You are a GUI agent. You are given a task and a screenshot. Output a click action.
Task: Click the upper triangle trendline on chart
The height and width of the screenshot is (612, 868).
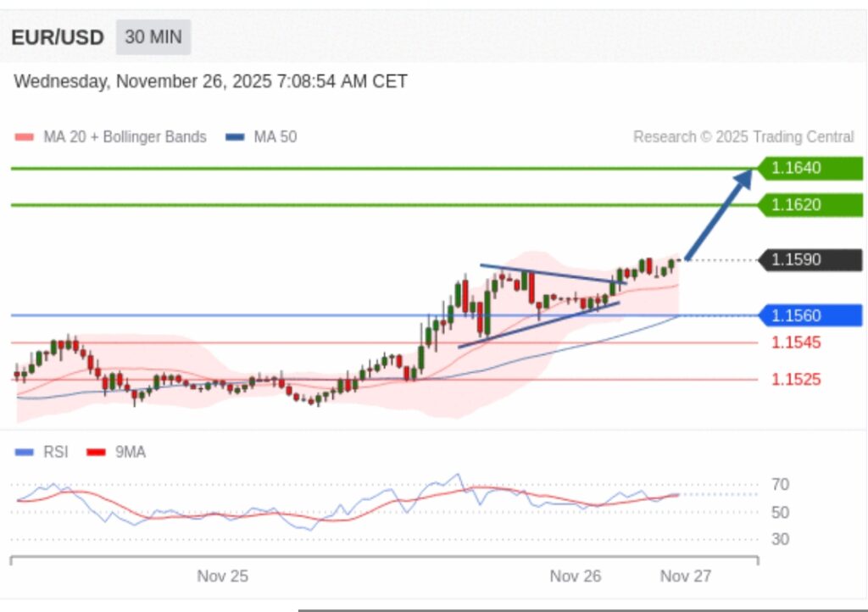pos(551,274)
